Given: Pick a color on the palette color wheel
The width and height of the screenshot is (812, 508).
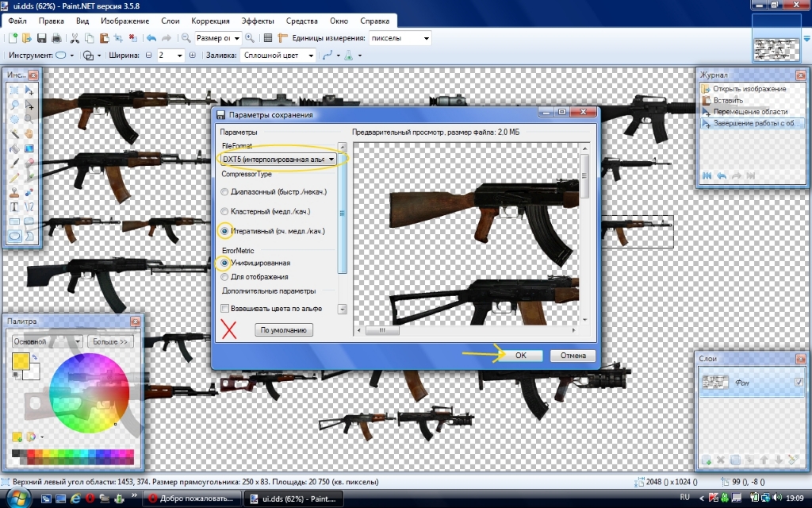Looking at the screenshot, I should (89, 394).
